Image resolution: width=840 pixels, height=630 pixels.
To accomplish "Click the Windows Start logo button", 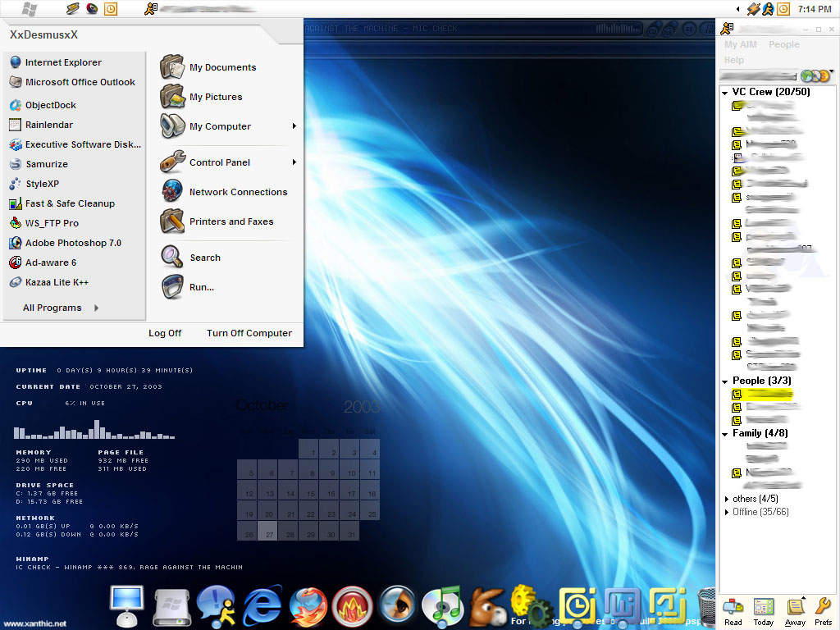I will coord(30,9).
